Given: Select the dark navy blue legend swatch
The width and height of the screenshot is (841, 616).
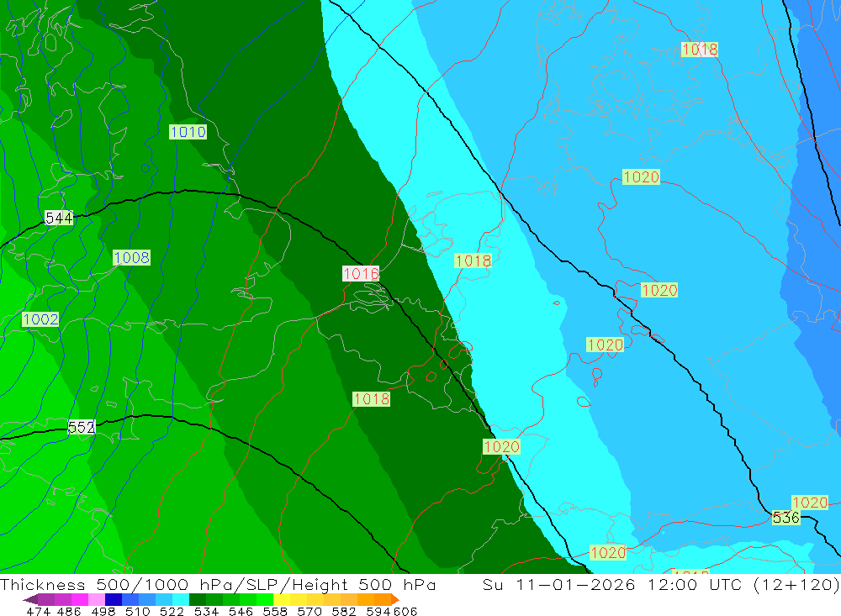Looking at the screenshot, I should pyautogui.click(x=114, y=599).
